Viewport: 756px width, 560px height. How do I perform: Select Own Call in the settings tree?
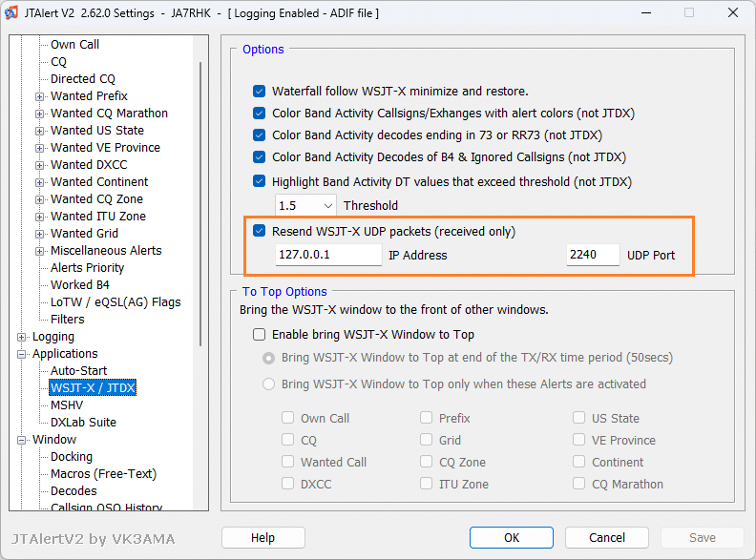[x=74, y=44]
